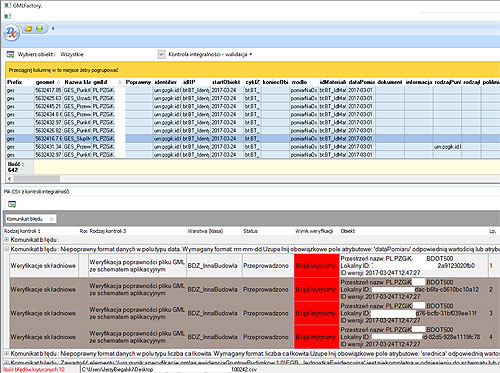Expand the last partially visible Komunikat błędu group
The width and height of the screenshot is (500, 373).
coord(6,362)
